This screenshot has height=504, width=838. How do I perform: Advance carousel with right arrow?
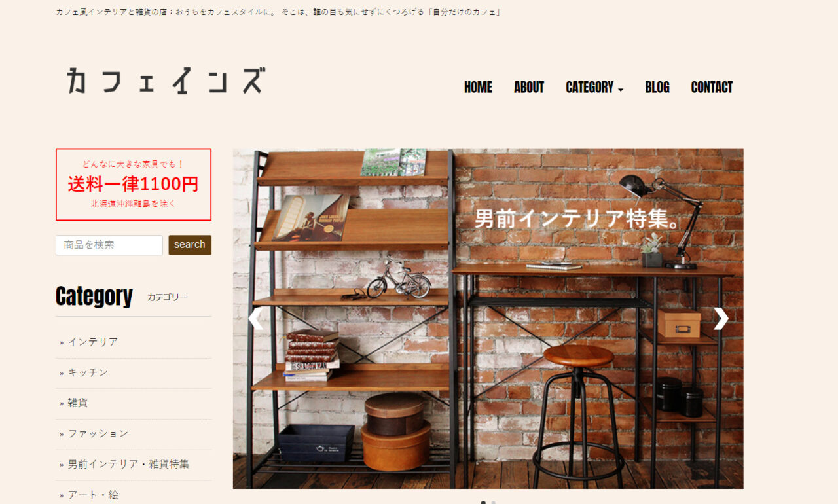click(x=721, y=319)
